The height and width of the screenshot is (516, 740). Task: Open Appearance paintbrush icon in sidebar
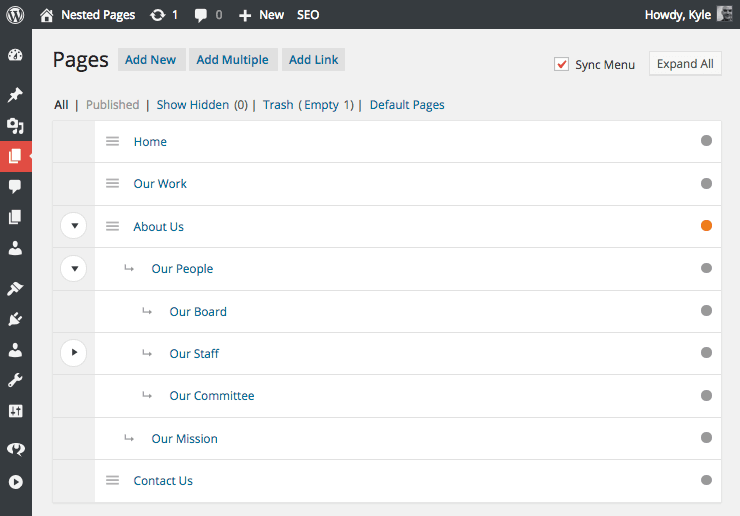point(15,289)
